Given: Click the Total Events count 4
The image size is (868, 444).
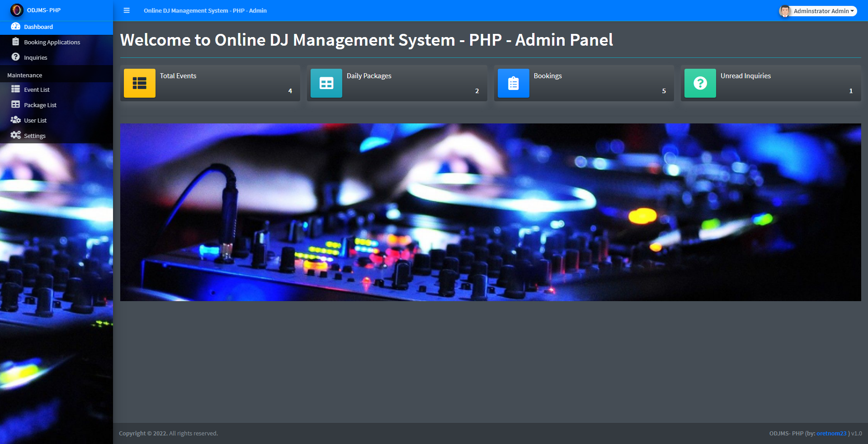Looking at the screenshot, I should [x=290, y=91].
